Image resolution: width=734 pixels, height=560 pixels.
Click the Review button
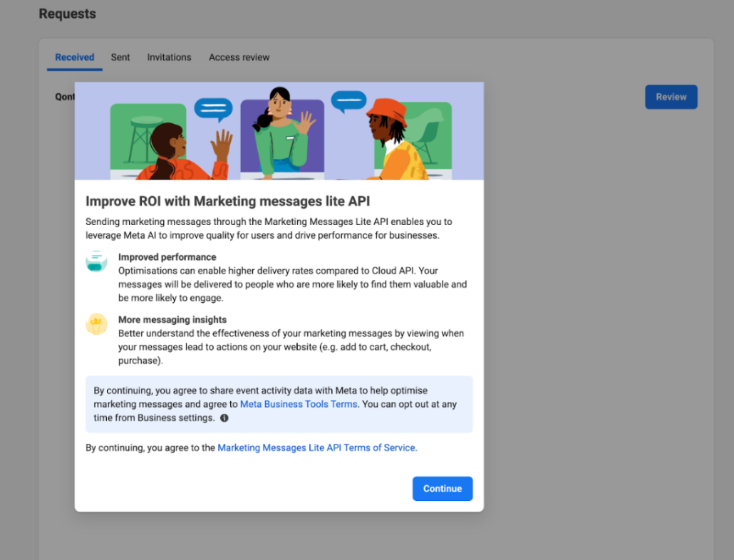[x=671, y=96]
